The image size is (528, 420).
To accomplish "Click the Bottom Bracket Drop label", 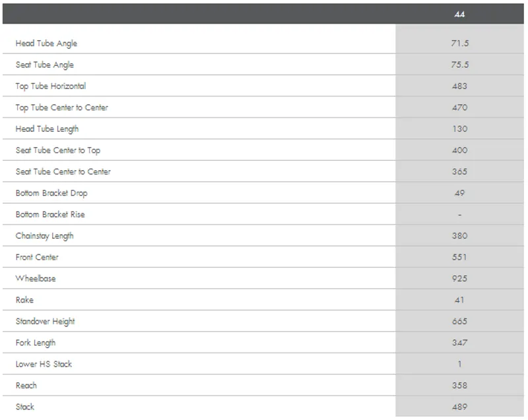I will point(51,193).
